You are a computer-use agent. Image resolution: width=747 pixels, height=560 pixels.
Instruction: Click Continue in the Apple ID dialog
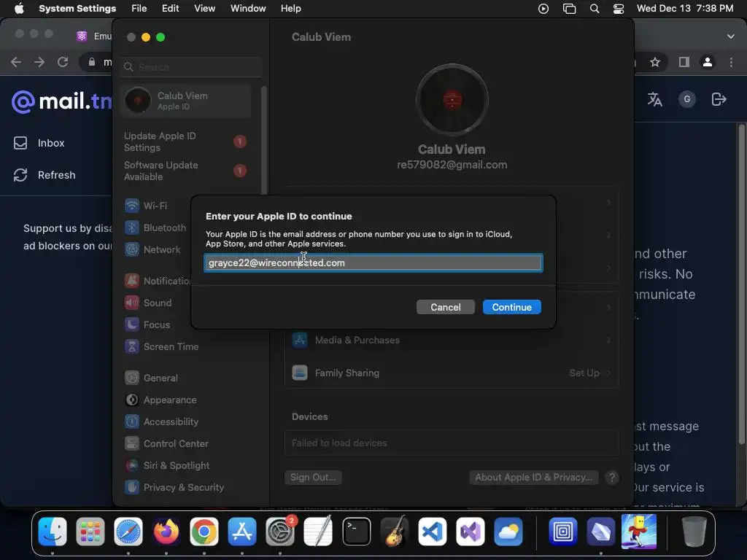click(x=511, y=307)
